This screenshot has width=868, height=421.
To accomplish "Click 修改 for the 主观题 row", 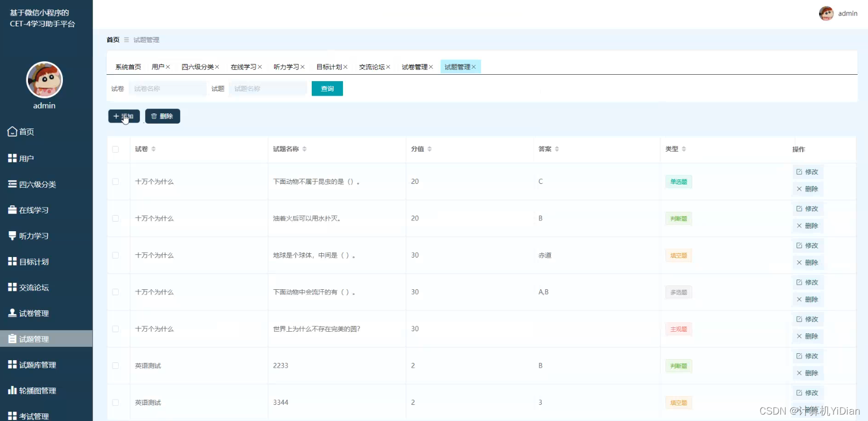I will 807,319.
